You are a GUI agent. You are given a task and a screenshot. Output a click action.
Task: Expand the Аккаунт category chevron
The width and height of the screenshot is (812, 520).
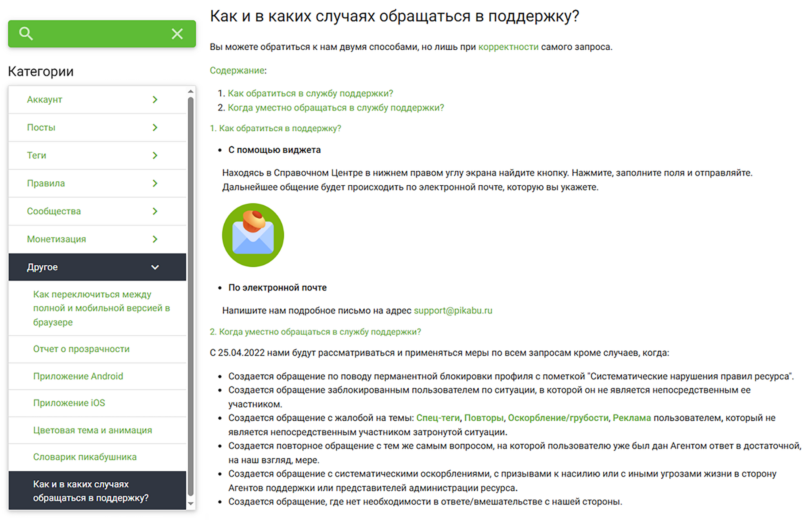[x=155, y=100]
